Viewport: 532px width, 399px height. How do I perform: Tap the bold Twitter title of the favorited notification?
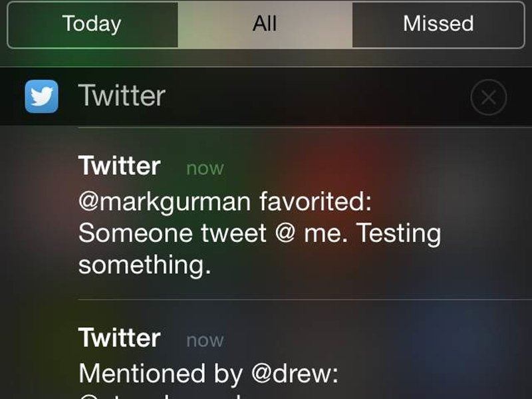point(120,166)
